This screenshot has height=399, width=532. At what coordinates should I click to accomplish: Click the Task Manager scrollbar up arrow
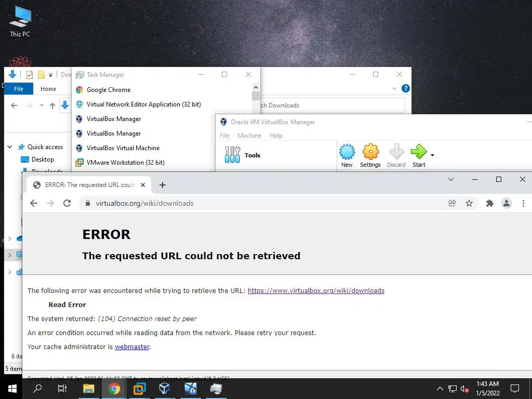point(256,87)
